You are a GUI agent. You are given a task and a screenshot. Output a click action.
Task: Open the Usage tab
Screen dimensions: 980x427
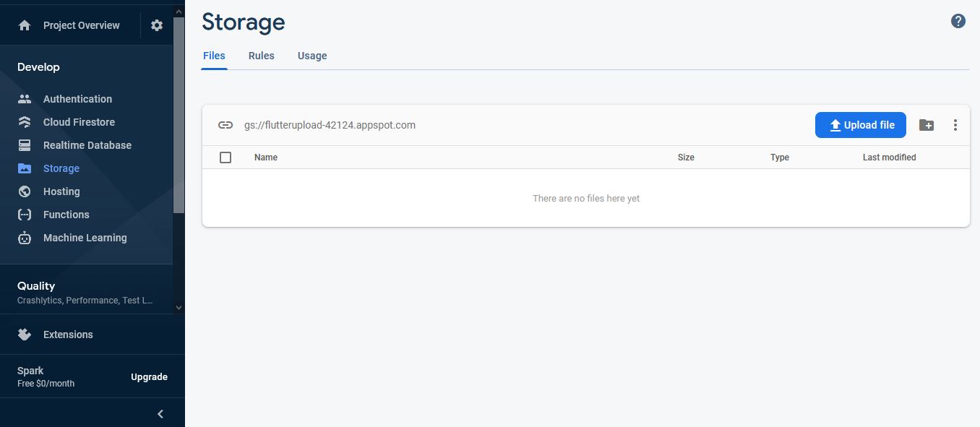[312, 56]
